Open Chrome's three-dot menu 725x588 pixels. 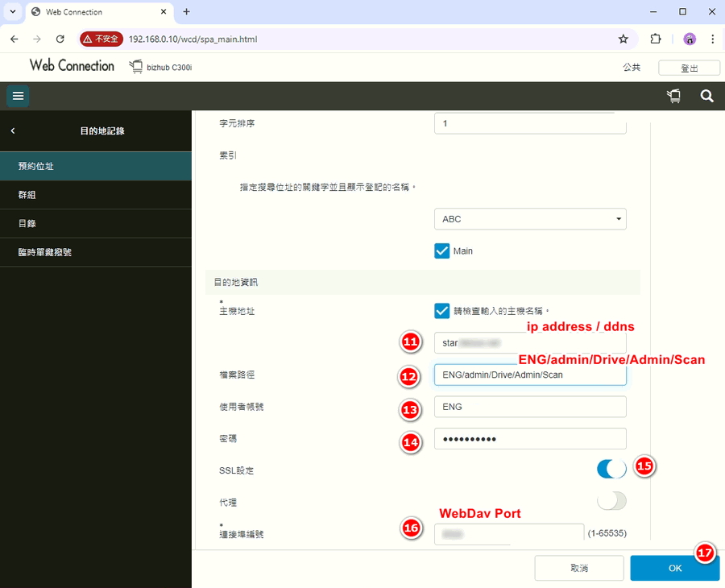pos(713,39)
